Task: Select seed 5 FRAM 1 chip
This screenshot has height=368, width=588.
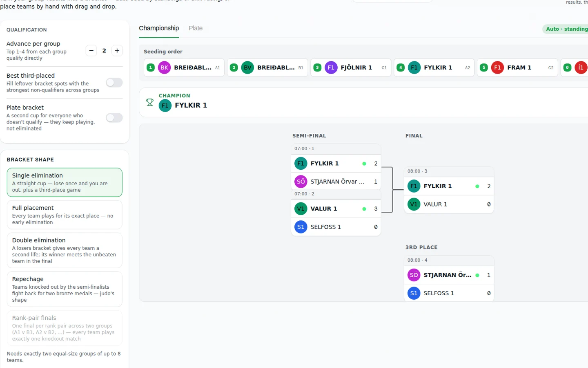Action: (517, 67)
